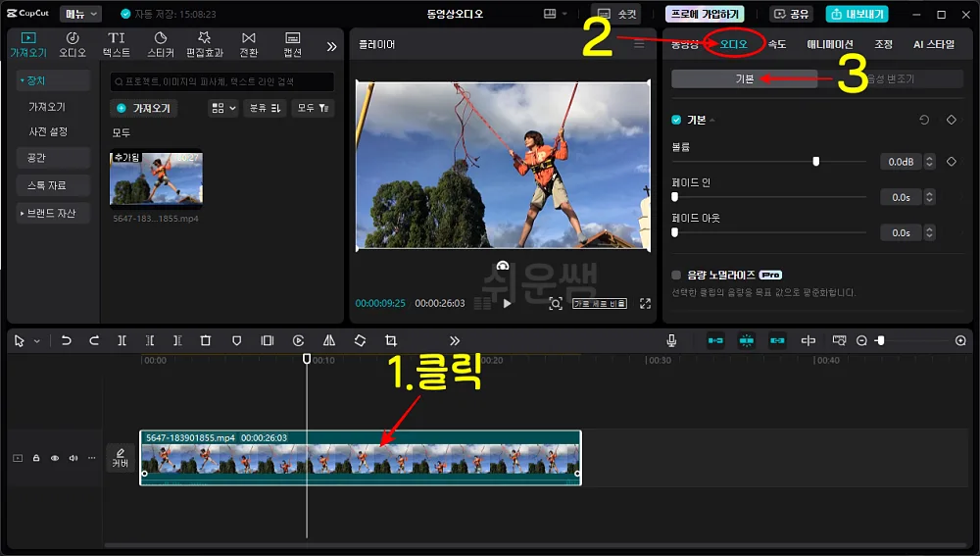
Task: Switch to the AI 스타일 tab
Action: [x=934, y=44]
